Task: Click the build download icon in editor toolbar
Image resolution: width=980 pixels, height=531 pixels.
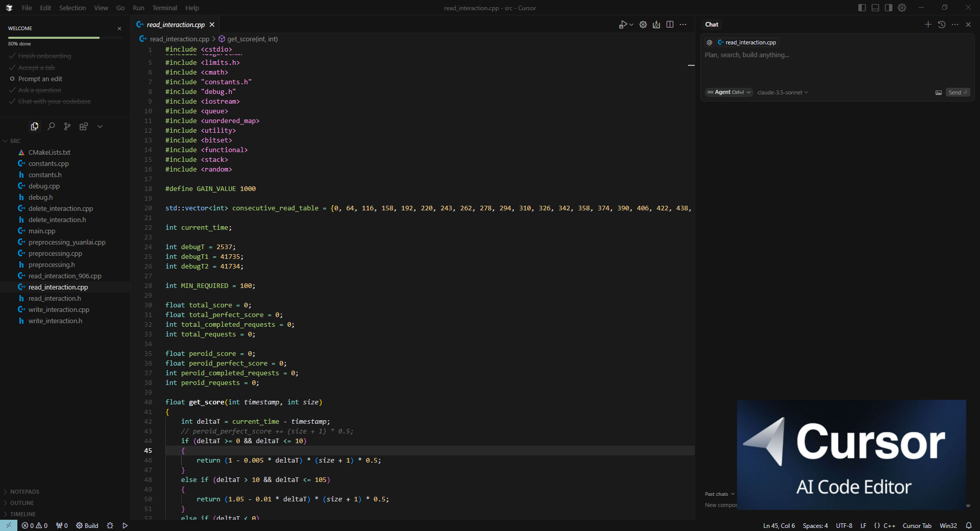Action: [x=656, y=25]
